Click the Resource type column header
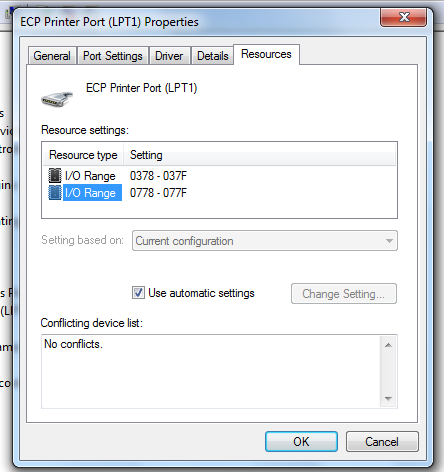 pyautogui.click(x=83, y=155)
